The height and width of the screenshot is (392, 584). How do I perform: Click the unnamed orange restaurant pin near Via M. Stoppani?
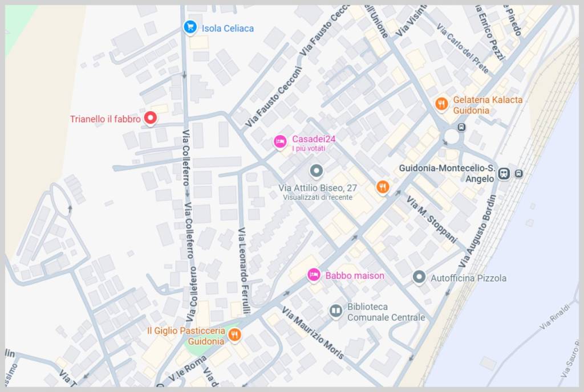point(383,187)
